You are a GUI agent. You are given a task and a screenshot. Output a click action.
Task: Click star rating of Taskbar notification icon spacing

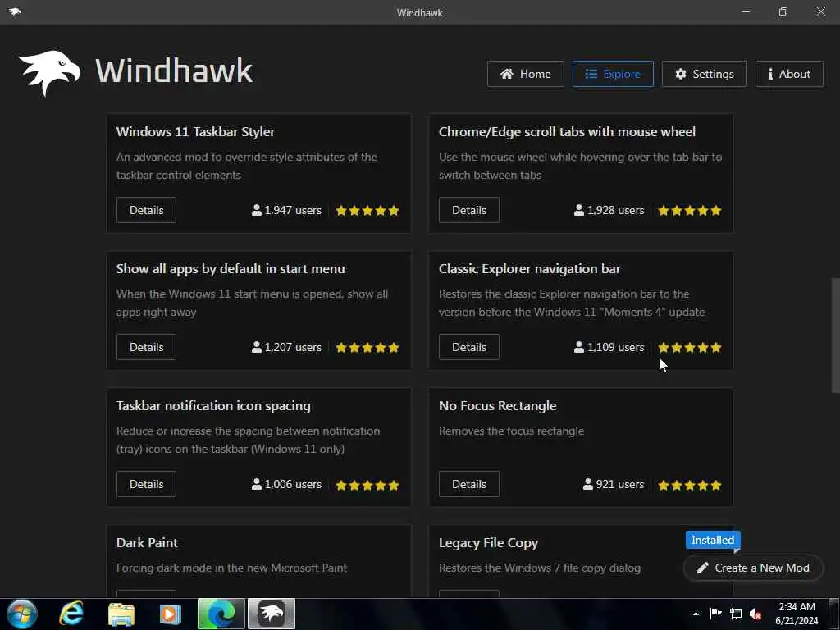[x=367, y=486]
